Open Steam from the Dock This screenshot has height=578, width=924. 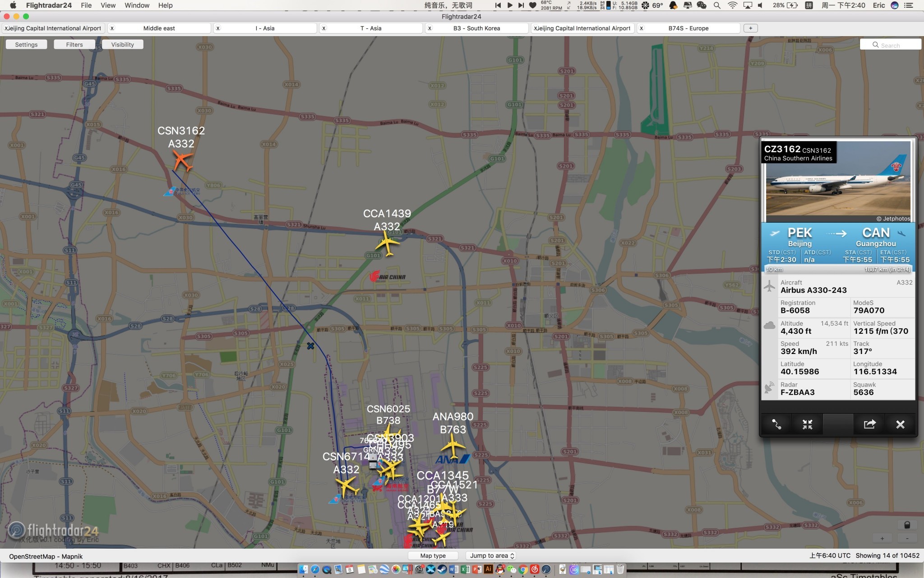click(442, 569)
